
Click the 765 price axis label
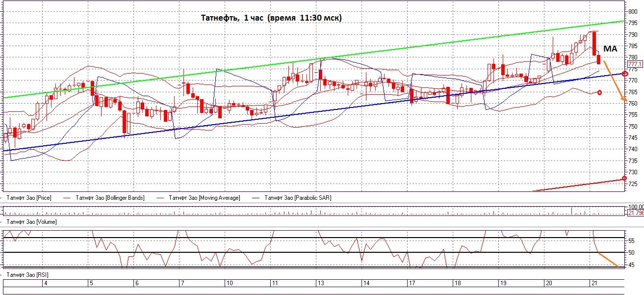[x=633, y=92]
